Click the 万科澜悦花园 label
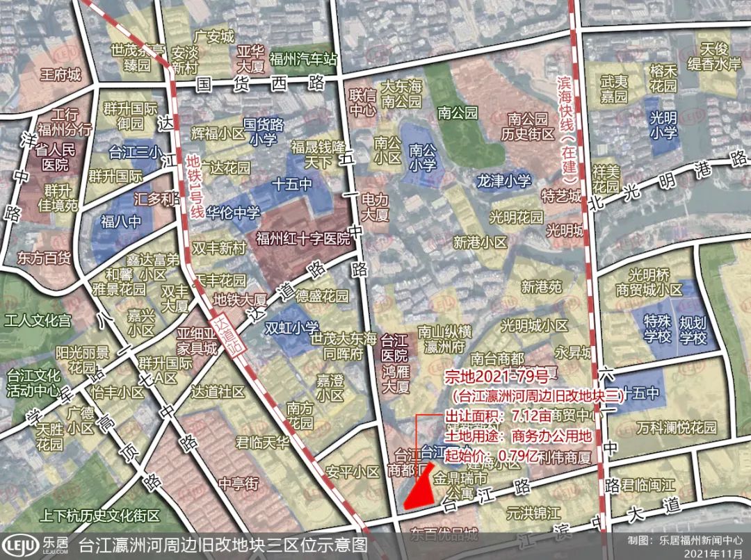The image size is (751, 560). pos(677,427)
